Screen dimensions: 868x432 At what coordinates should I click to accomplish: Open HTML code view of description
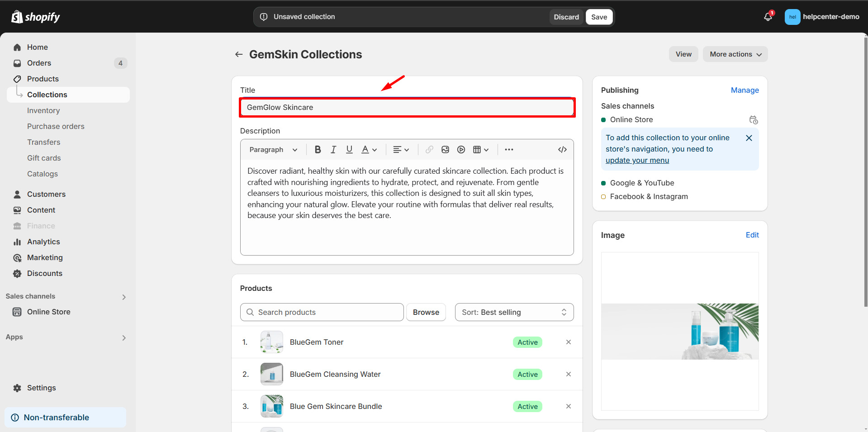tap(562, 150)
